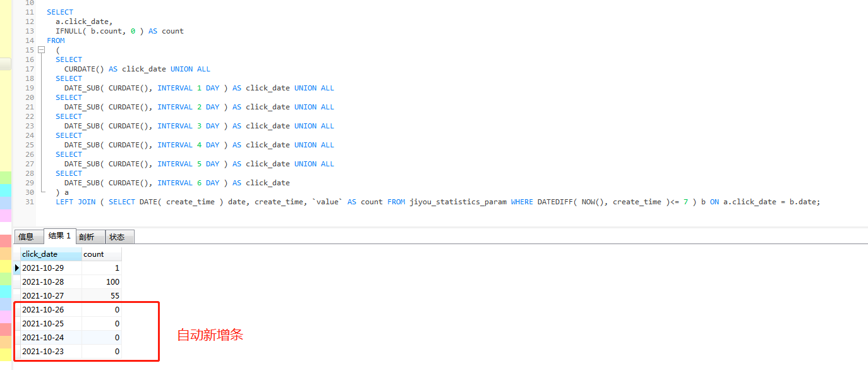Viewport: 868px width, 370px height.
Task: Select the 2021-10-25 date cell
Action: coord(51,324)
